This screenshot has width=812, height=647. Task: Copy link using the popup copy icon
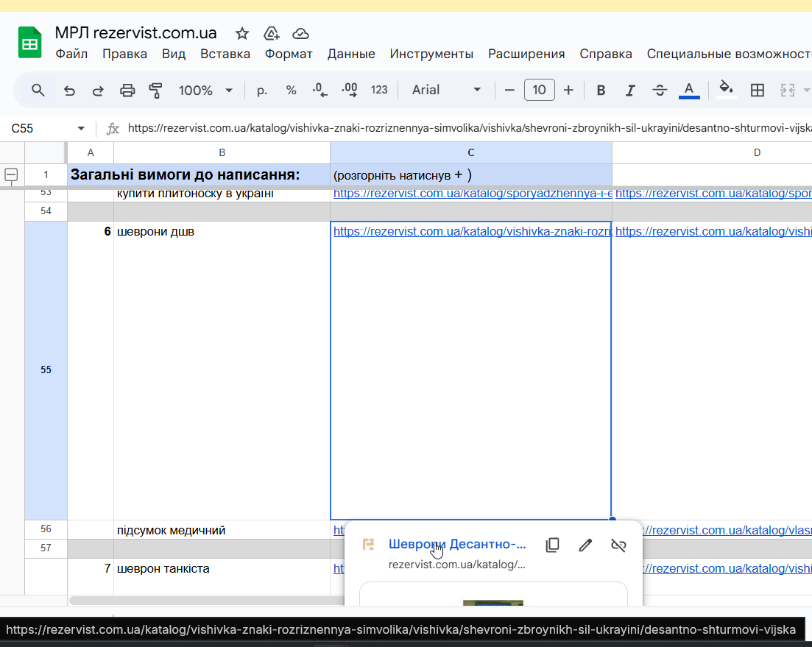pyautogui.click(x=552, y=545)
